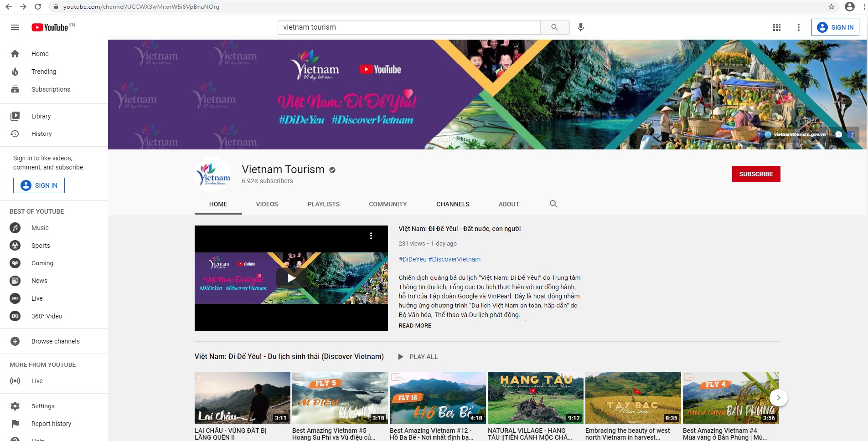
Task: Click Facebook icon on channel banner
Action: pyautogui.click(x=852, y=135)
